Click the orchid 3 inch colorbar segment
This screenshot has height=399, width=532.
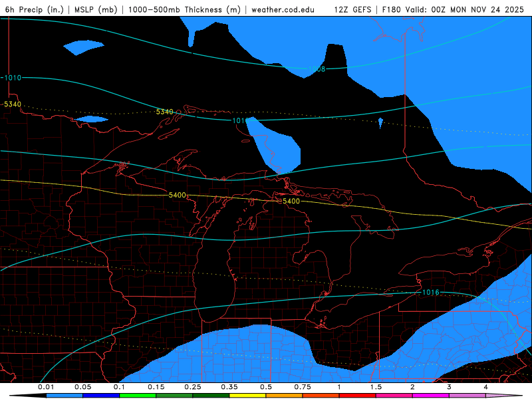(467, 396)
